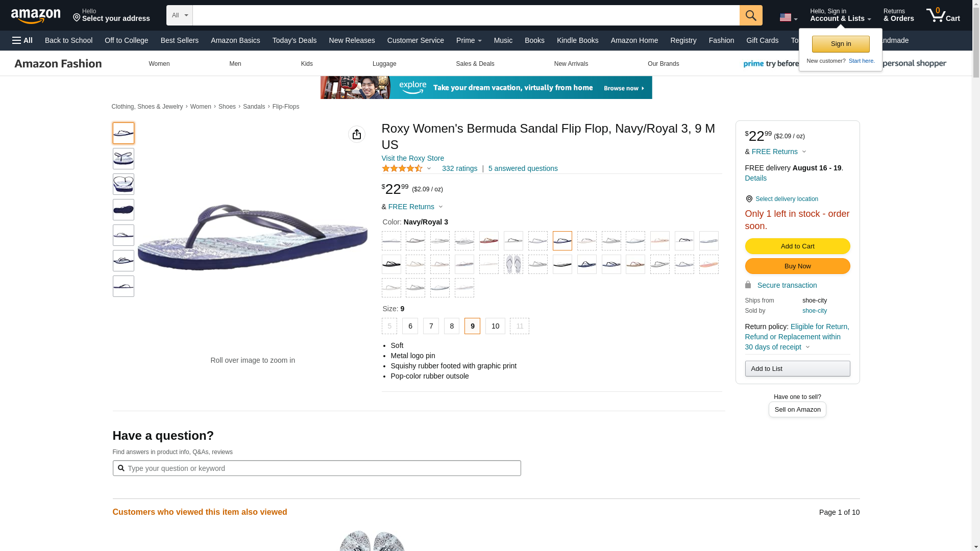Open Today's Deals menu item

point(295,40)
